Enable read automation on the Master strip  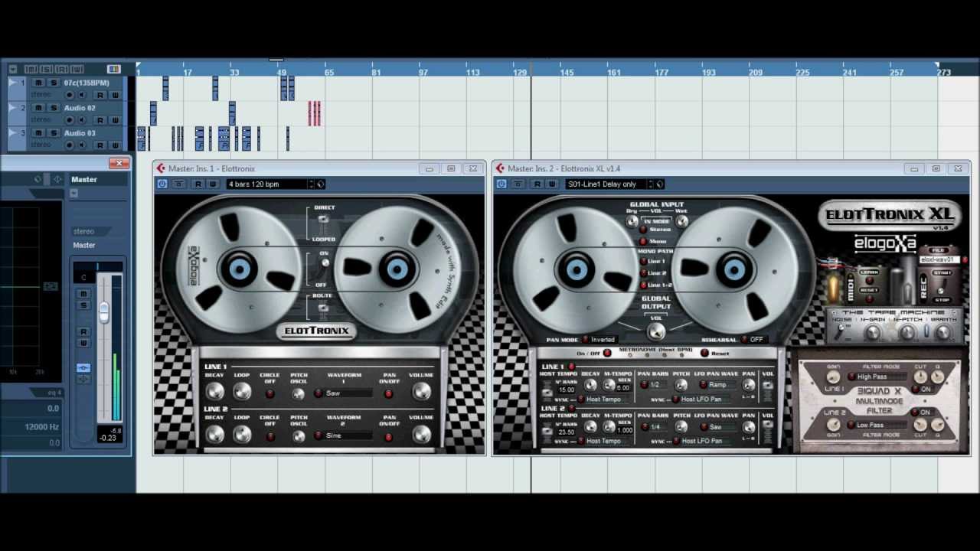[84, 332]
